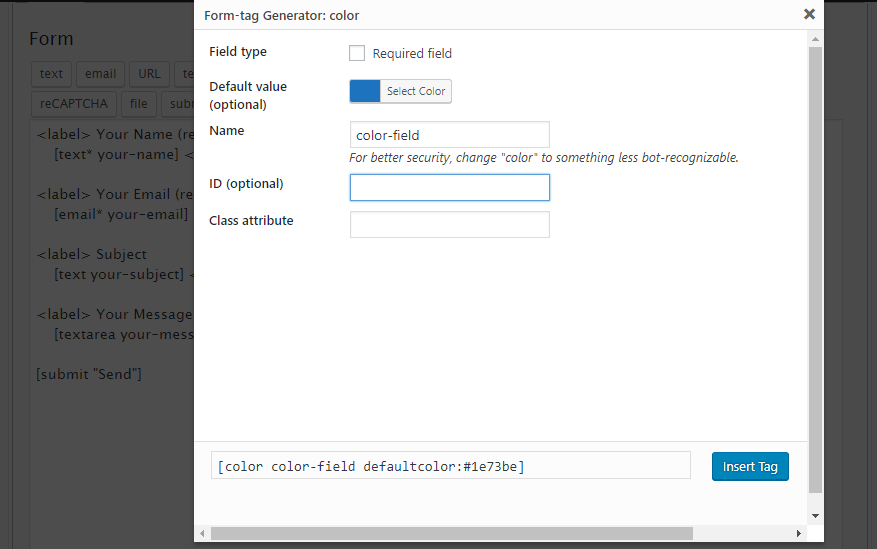Focus the ID (optional) input field
Screen dimensions: 877x549
tap(450, 187)
